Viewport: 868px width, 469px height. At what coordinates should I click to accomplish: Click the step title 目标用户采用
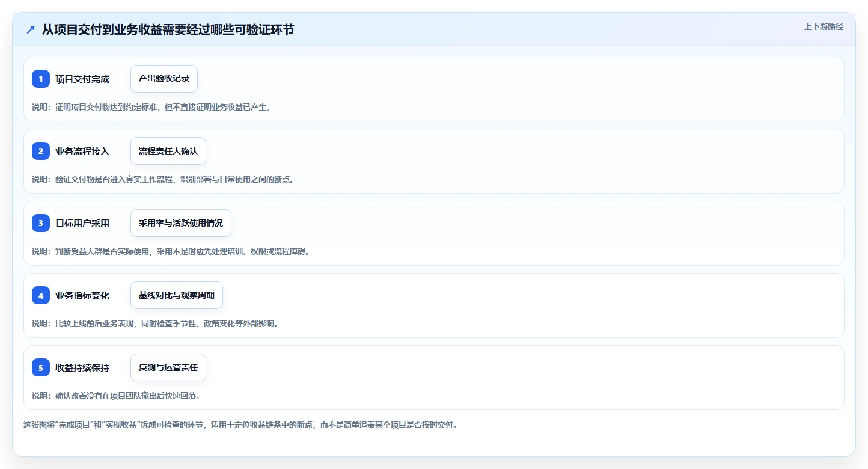pos(82,223)
